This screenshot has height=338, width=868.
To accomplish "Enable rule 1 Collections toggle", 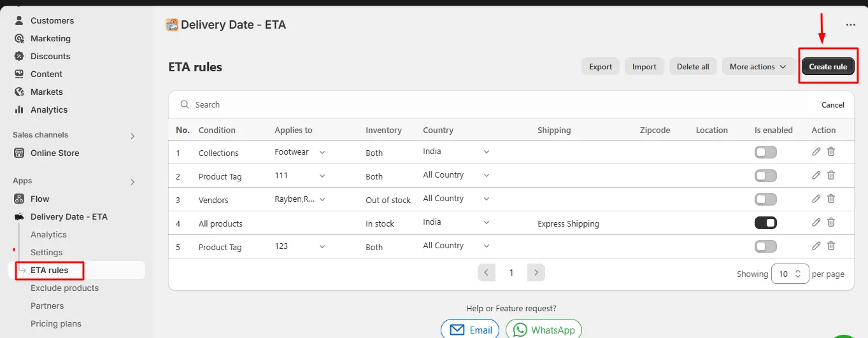I will click(765, 152).
